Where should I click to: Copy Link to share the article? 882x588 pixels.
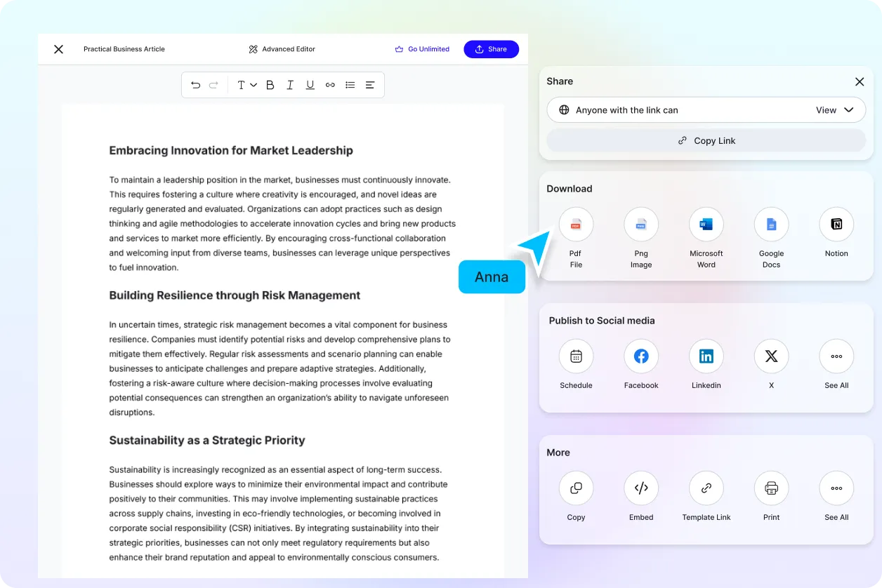click(x=706, y=140)
